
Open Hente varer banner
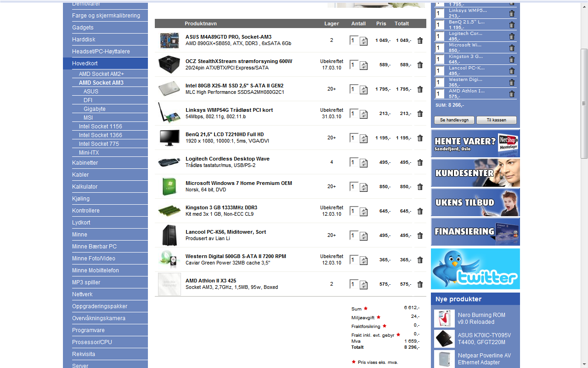475,144
